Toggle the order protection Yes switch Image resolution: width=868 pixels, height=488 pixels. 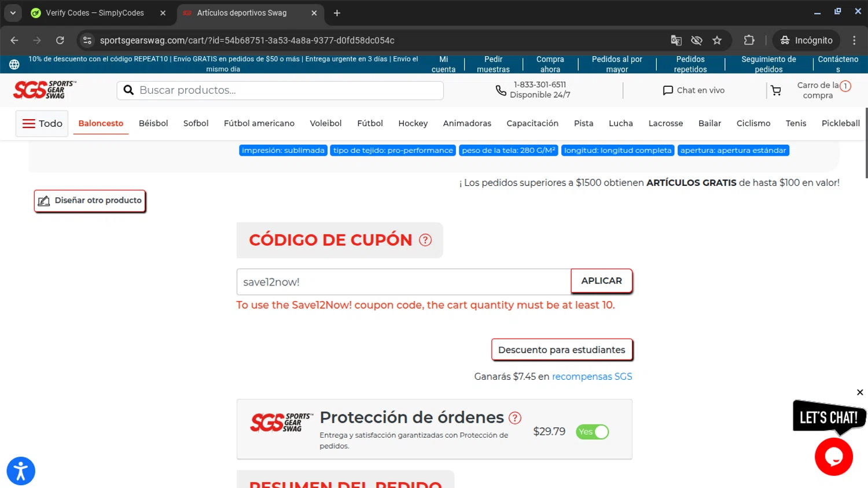click(593, 432)
